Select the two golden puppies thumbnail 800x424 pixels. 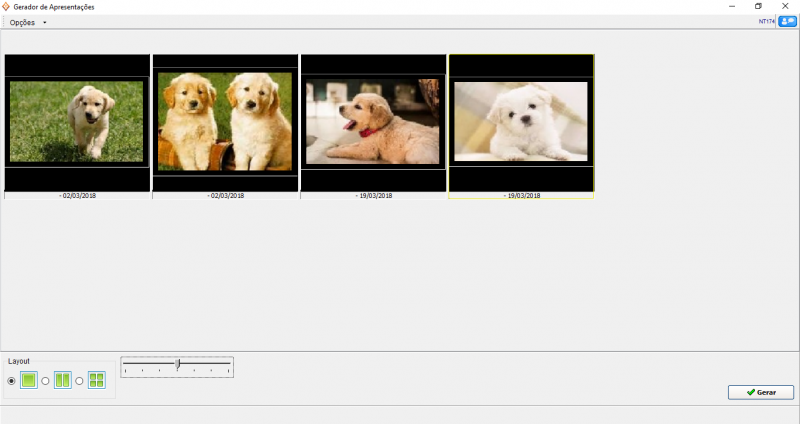point(225,122)
